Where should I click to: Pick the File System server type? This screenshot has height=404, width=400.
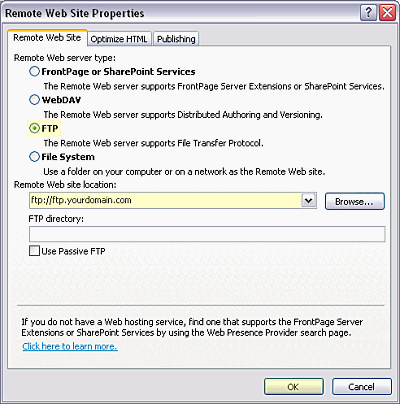coord(34,157)
